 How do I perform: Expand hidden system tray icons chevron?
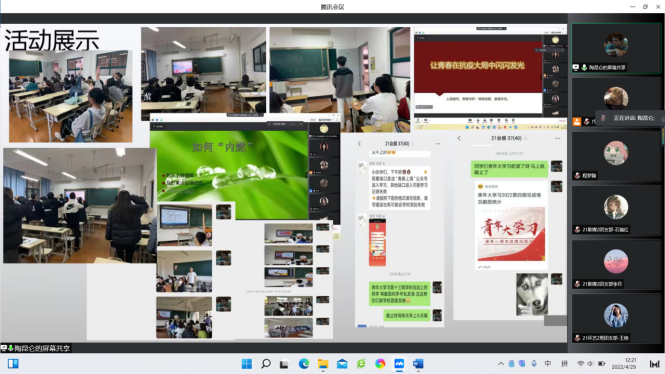(x=501, y=364)
